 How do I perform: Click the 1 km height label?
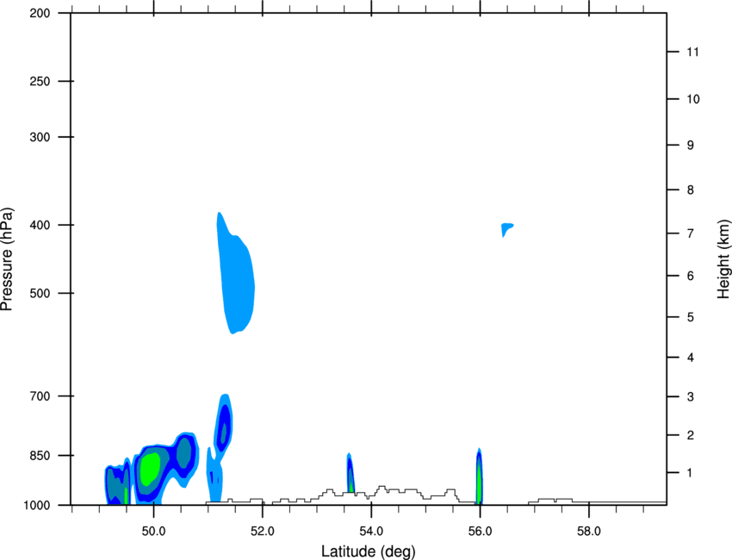[x=690, y=473]
